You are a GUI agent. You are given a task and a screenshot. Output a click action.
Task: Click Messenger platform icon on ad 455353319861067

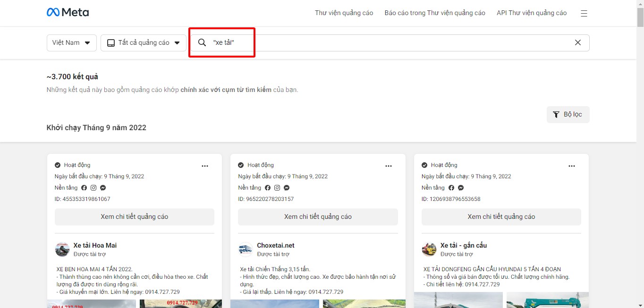coord(103,188)
